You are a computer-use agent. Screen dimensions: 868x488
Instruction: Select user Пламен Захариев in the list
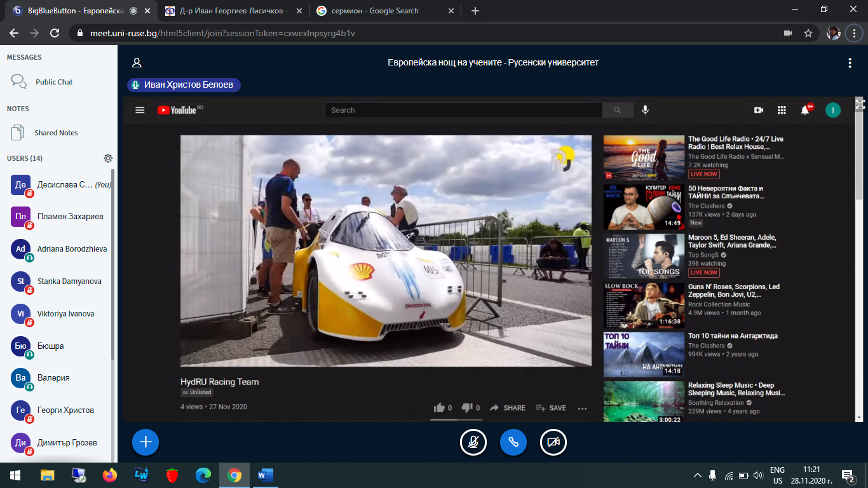[x=70, y=217]
